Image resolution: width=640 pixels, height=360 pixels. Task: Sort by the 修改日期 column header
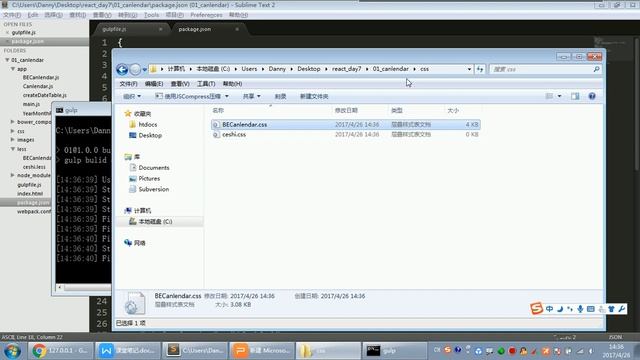[346, 111]
